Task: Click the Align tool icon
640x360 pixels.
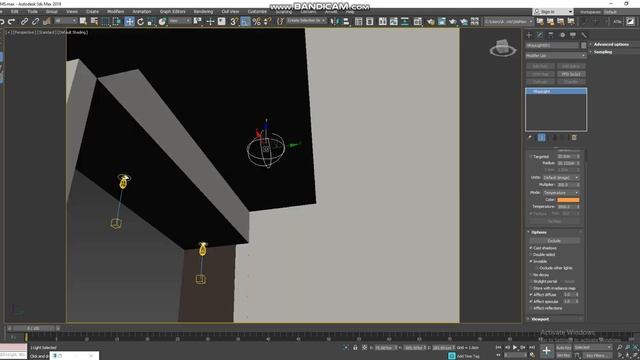Action: coord(346,21)
